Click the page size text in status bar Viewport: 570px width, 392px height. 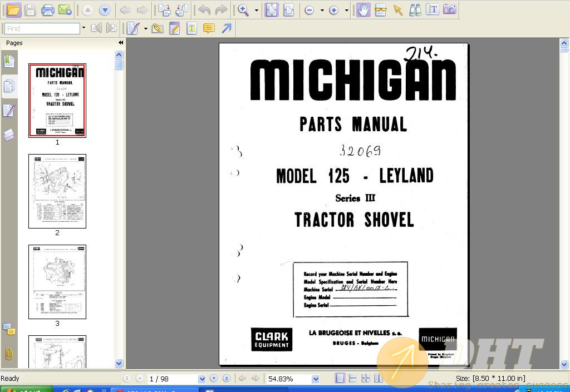coord(490,378)
